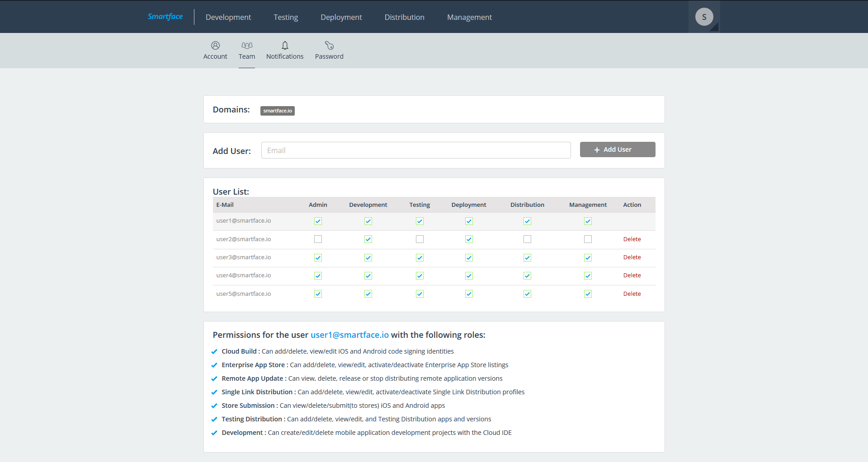Toggle Distribution checkbox for user2@smartface.io
Screen dimensions: 868x462
[x=527, y=239]
